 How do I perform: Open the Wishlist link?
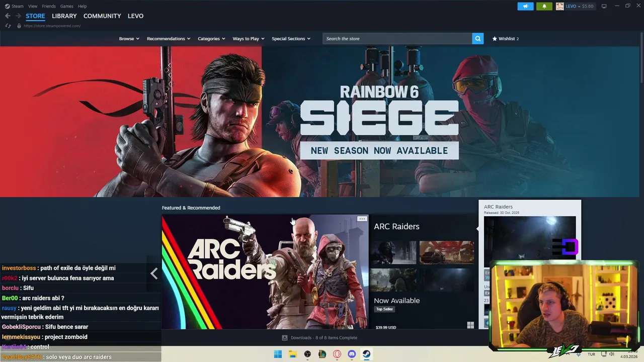[x=506, y=39]
